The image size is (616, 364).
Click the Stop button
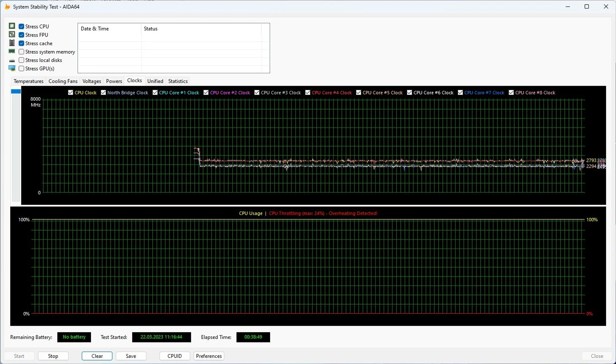point(53,356)
